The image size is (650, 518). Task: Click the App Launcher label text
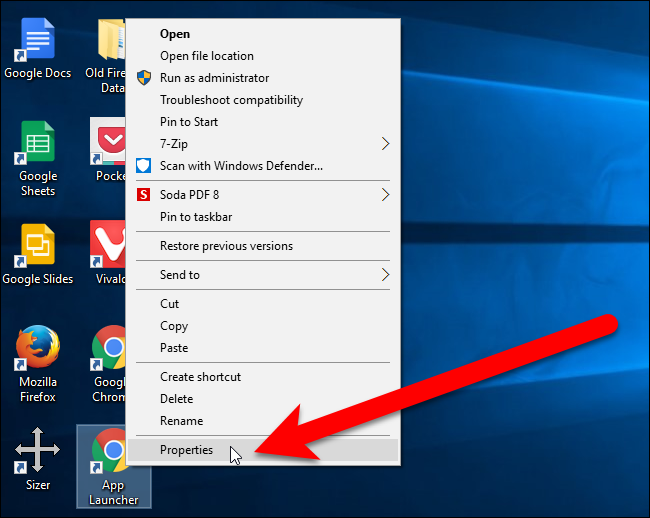tap(114, 492)
